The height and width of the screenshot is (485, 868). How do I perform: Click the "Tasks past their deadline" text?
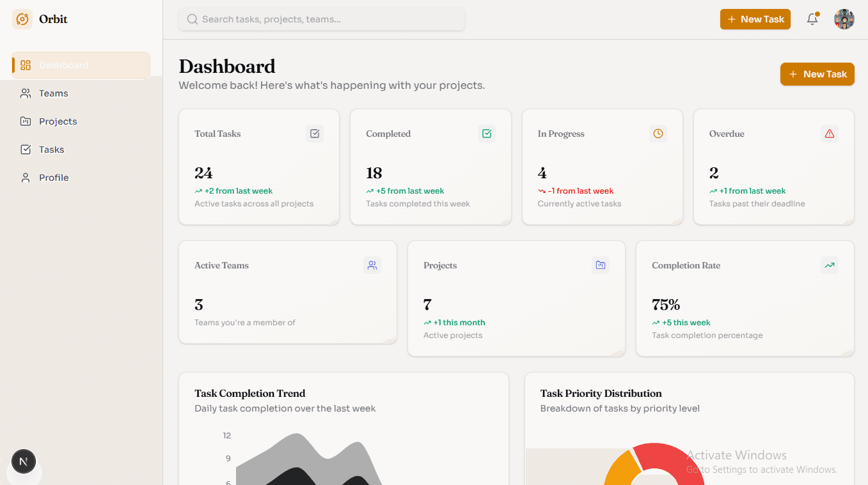tap(757, 204)
